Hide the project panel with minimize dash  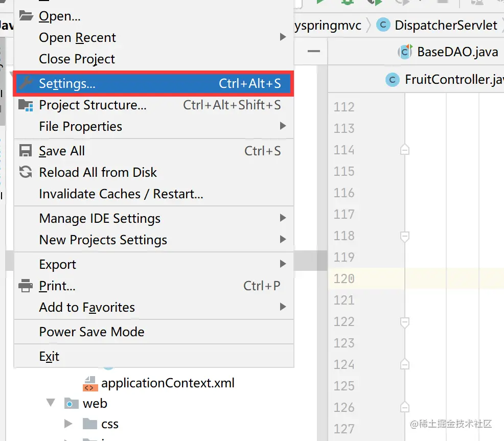[x=314, y=51]
